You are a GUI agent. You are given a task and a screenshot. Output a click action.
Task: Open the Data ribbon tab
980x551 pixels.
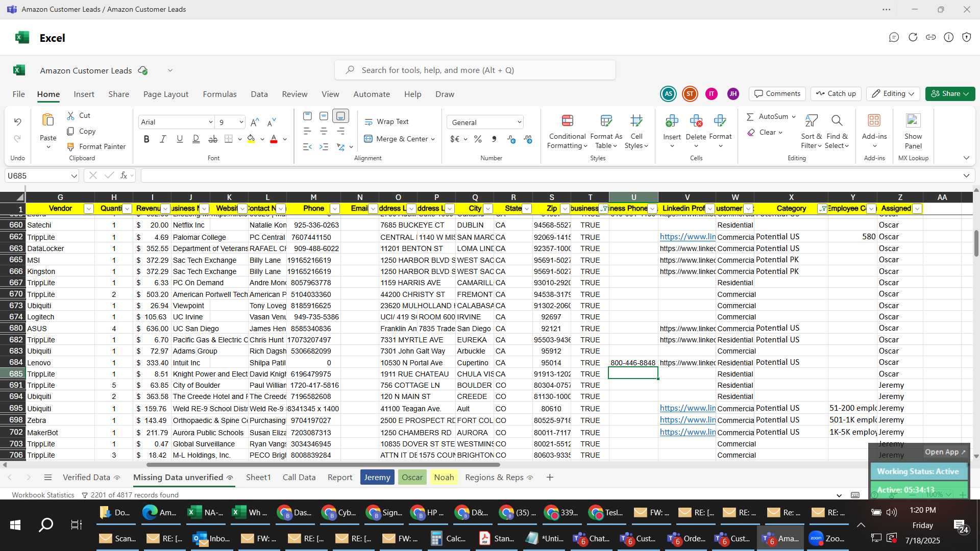[x=259, y=94]
